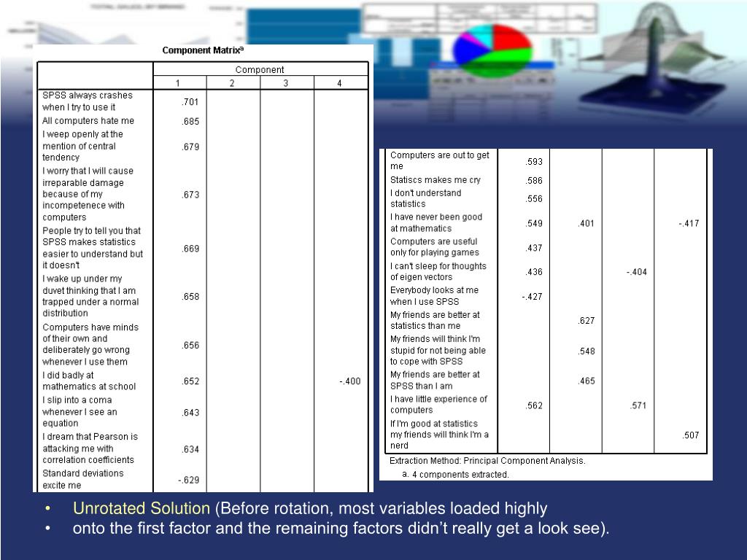Select row "I did badly at mathematics at school"
This screenshot has width=747, height=560.
[x=89, y=381]
